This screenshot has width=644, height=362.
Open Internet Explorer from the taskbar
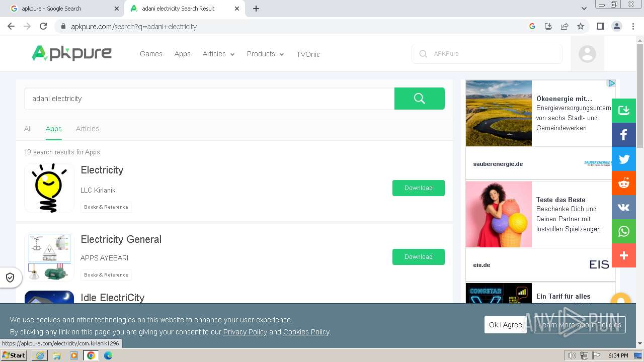(x=40, y=355)
